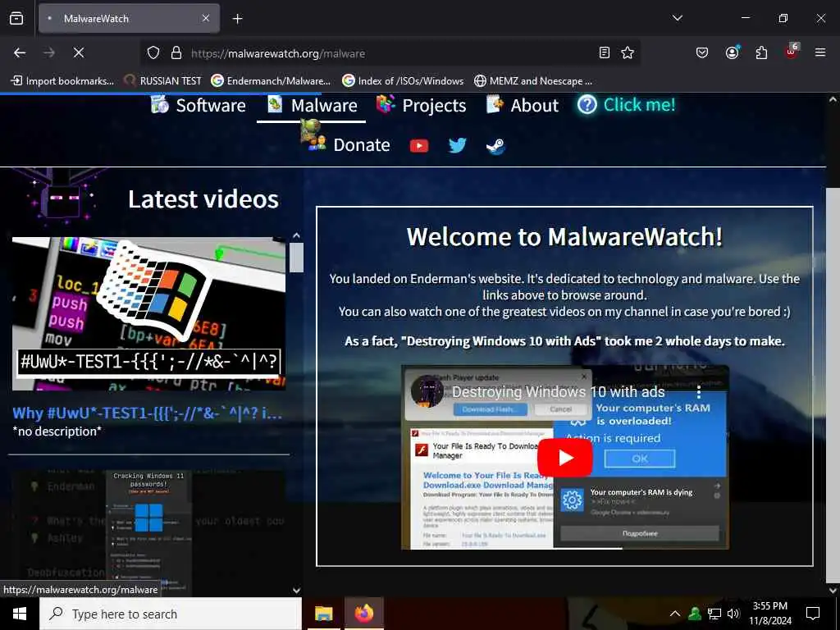View site security padlock info
This screenshot has height=630, width=840.
[176, 53]
